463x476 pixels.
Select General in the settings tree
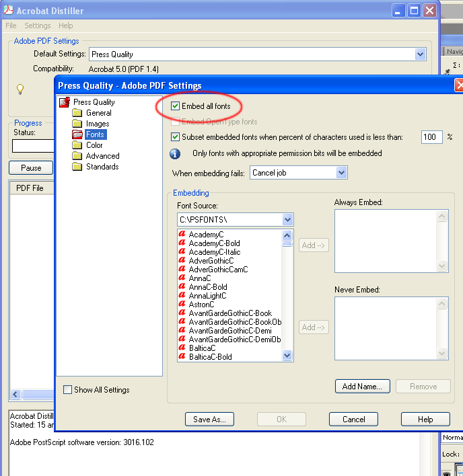pyautogui.click(x=99, y=113)
